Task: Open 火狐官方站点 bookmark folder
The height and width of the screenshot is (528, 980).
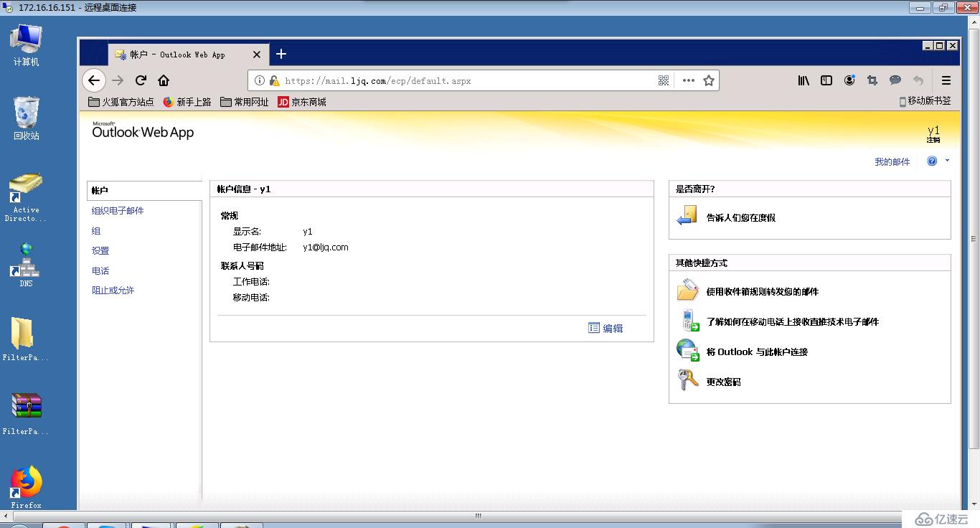Action: [121, 102]
